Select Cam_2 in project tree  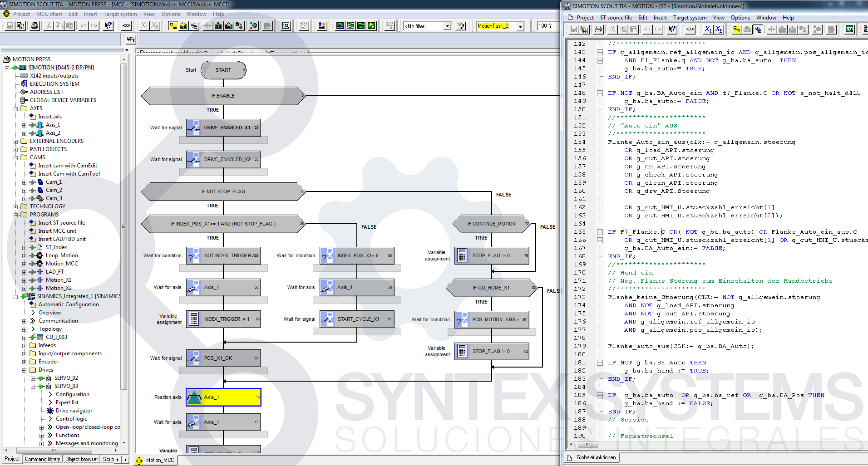tap(54, 190)
